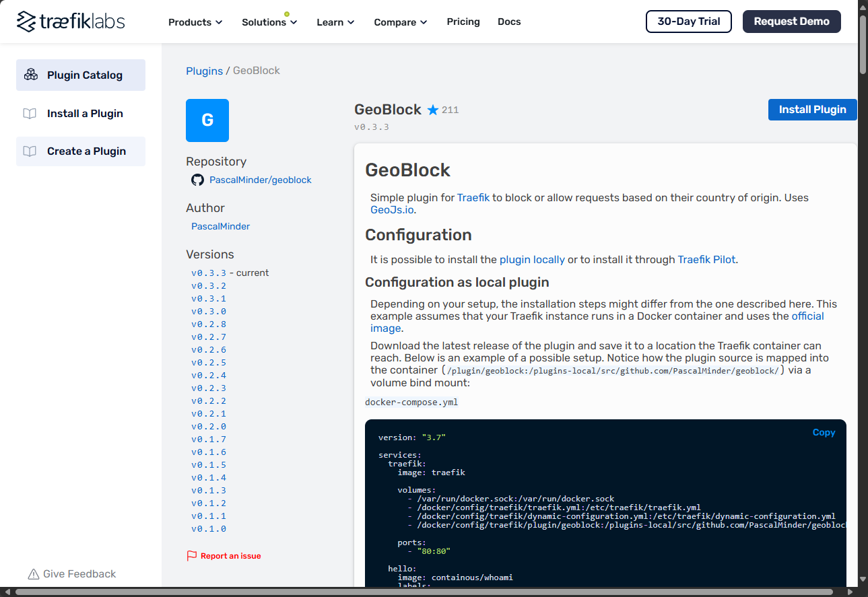Select version v0.1.3

point(209,490)
